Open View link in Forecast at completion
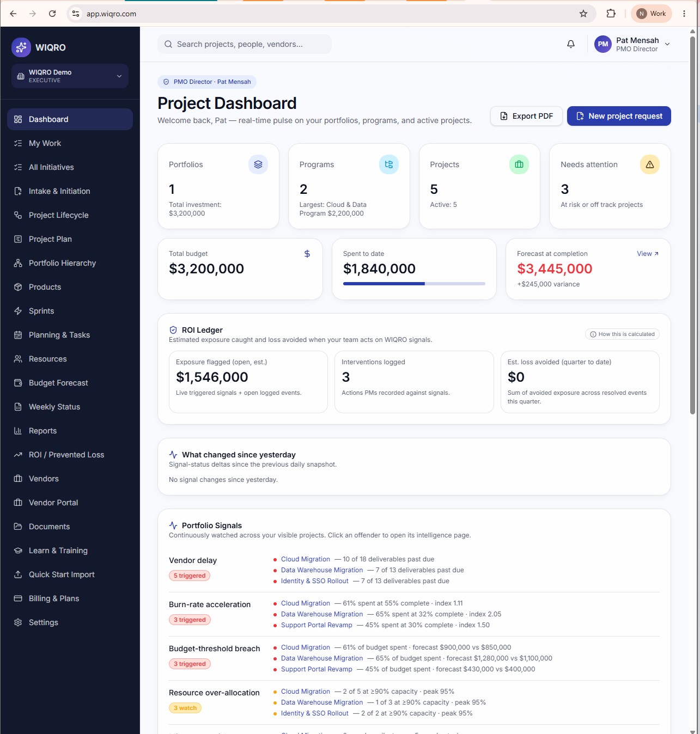 click(648, 254)
